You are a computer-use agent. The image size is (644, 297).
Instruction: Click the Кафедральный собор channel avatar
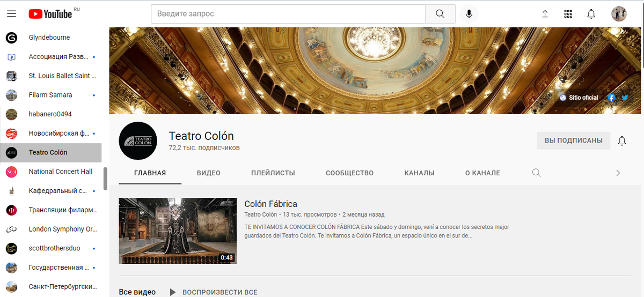(x=11, y=190)
